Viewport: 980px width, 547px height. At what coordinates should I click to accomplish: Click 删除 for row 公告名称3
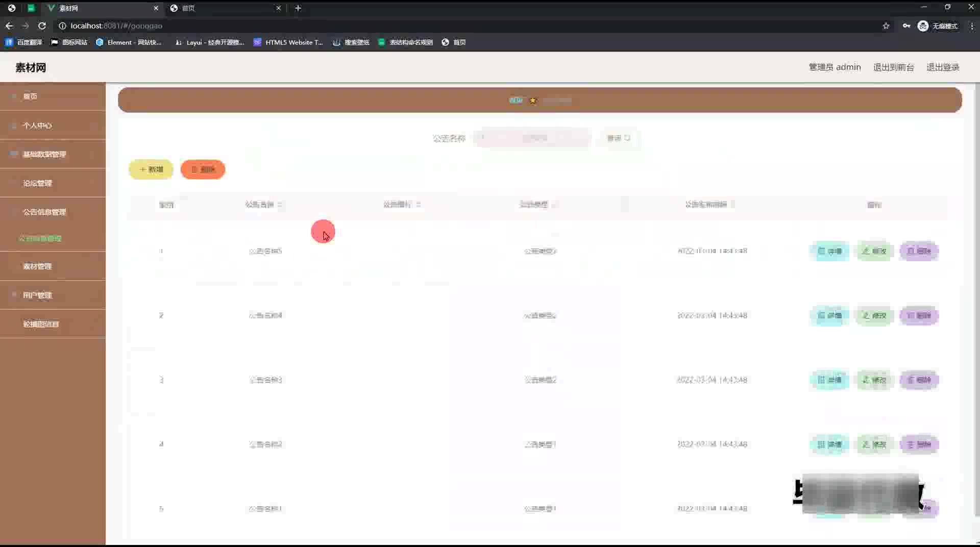pyautogui.click(x=919, y=380)
